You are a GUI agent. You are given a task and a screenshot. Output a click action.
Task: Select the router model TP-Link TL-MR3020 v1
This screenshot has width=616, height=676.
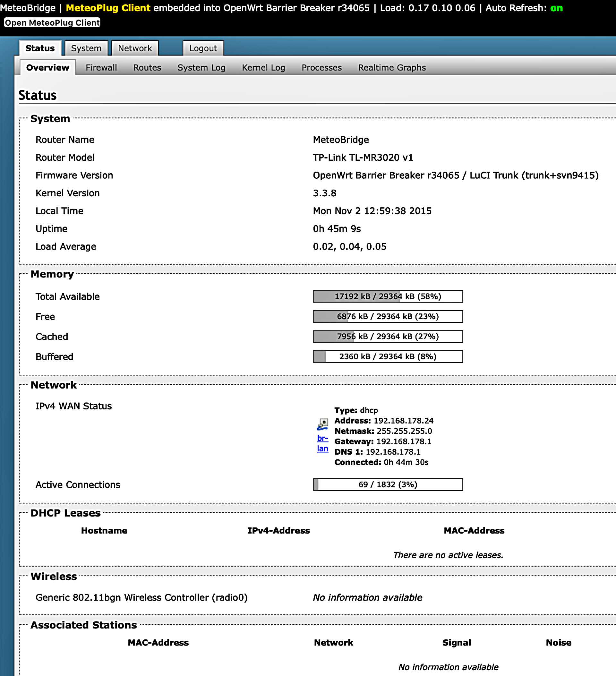tap(363, 158)
